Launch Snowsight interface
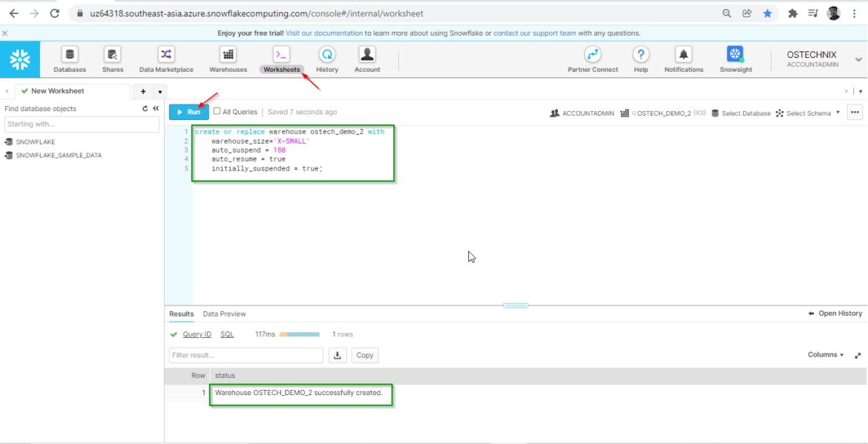 [734, 59]
